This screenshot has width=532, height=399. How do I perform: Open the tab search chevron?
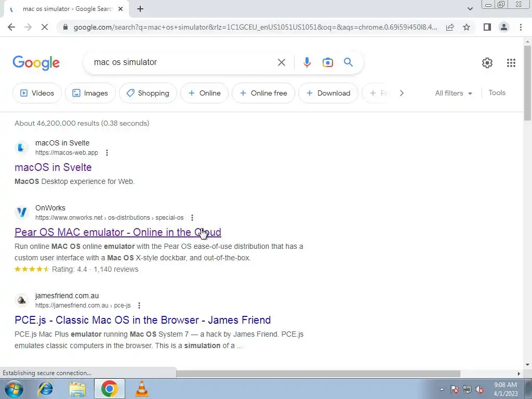(470, 9)
